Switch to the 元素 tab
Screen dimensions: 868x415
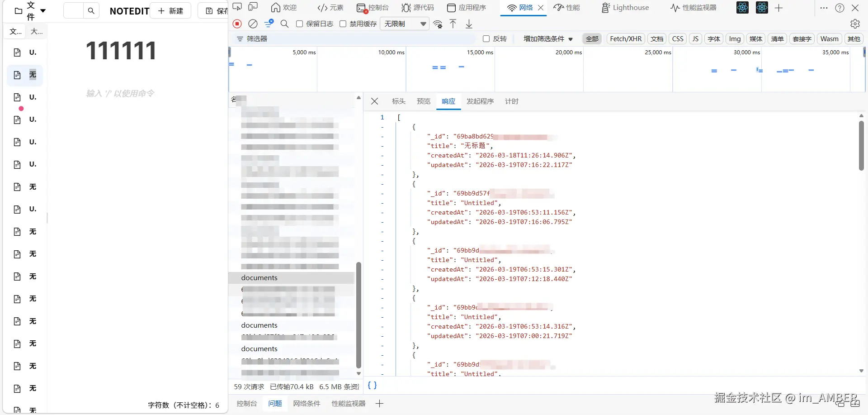pyautogui.click(x=330, y=8)
